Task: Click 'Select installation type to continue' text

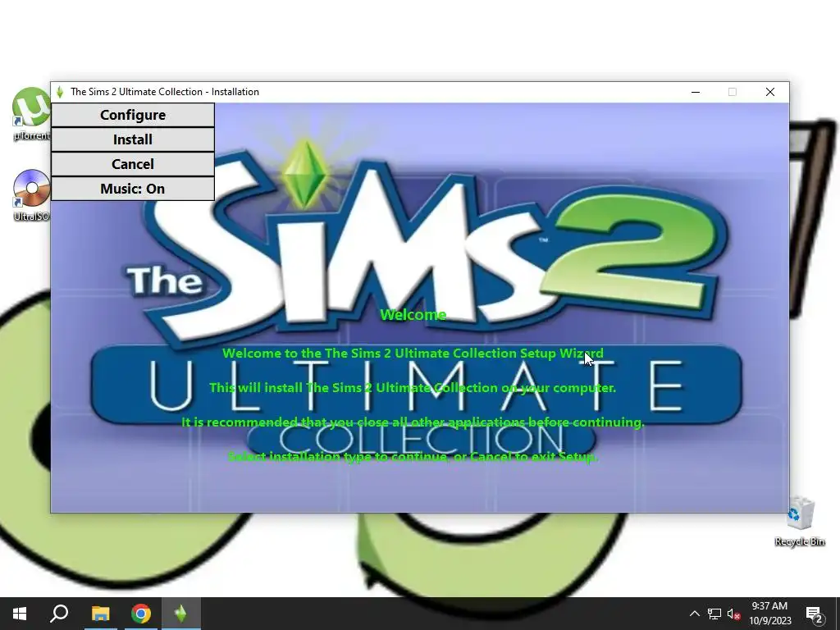Action: (x=337, y=457)
